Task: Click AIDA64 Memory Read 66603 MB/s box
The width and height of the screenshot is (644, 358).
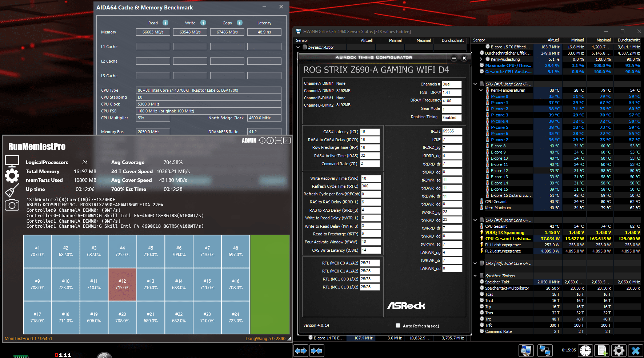Action: (x=153, y=32)
